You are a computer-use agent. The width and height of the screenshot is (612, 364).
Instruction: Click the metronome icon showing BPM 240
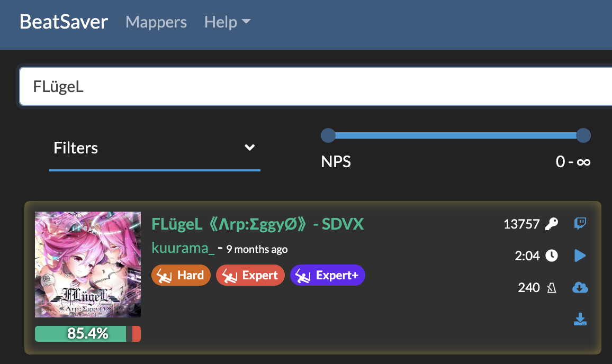(551, 287)
